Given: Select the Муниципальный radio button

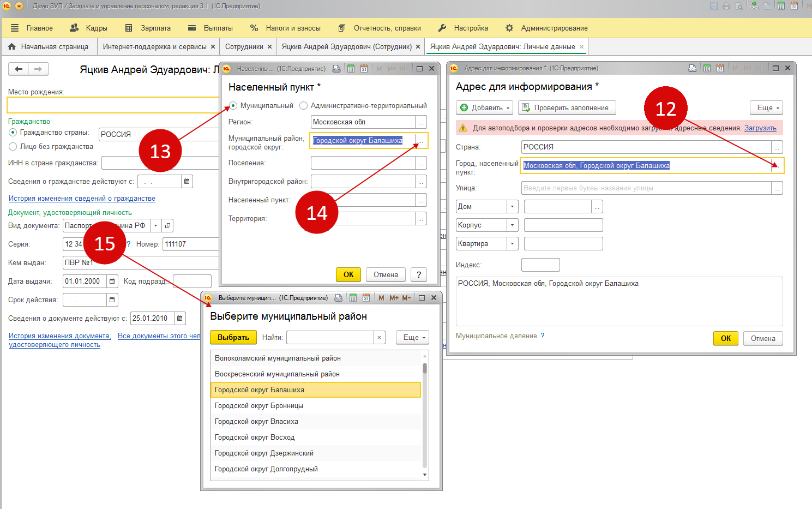Looking at the screenshot, I should tap(233, 106).
